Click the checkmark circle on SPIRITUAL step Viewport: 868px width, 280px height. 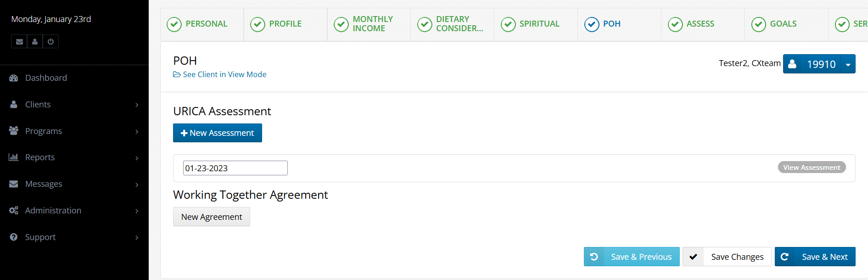[508, 24]
